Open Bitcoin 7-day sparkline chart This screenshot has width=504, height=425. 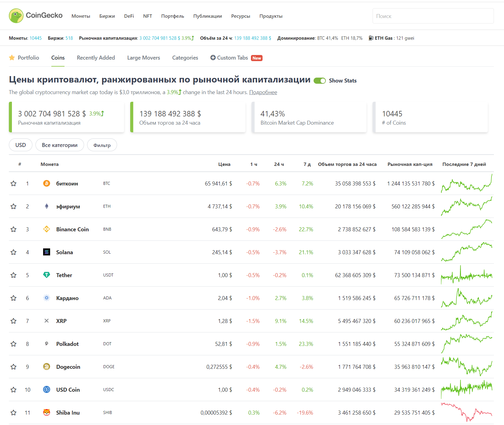(x=467, y=183)
